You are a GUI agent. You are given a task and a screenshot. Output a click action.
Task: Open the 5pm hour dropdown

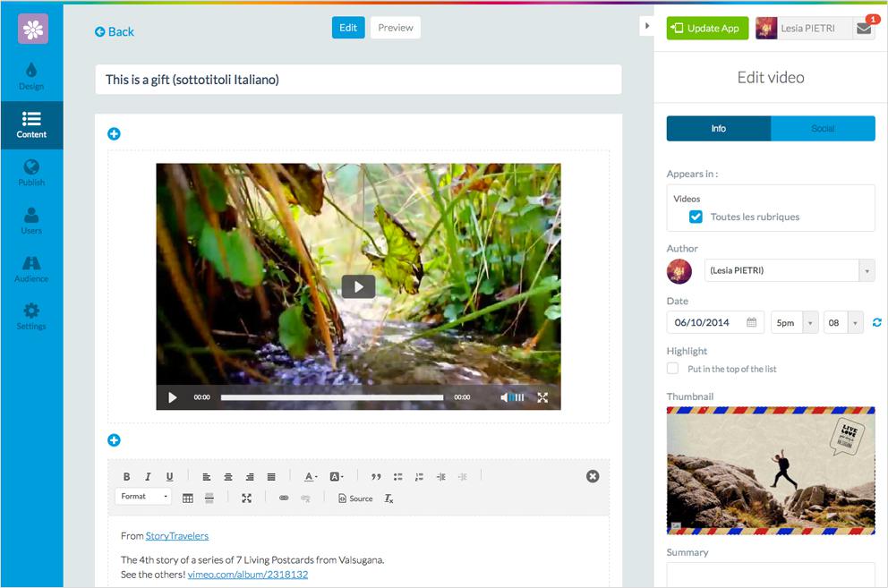pyautogui.click(x=794, y=323)
